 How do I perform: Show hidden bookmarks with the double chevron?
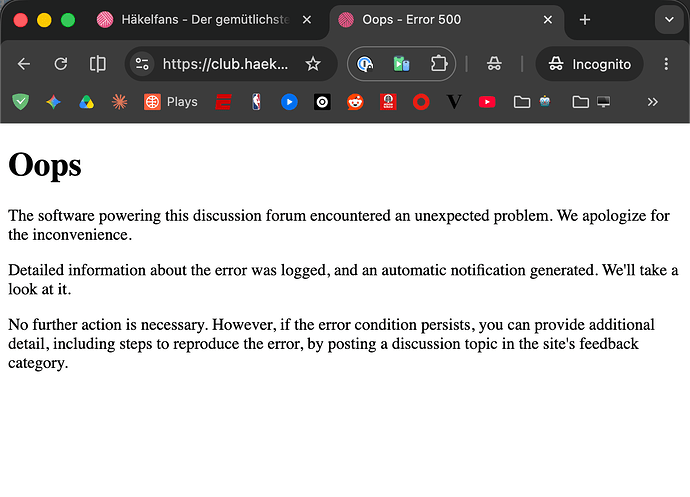click(x=653, y=102)
